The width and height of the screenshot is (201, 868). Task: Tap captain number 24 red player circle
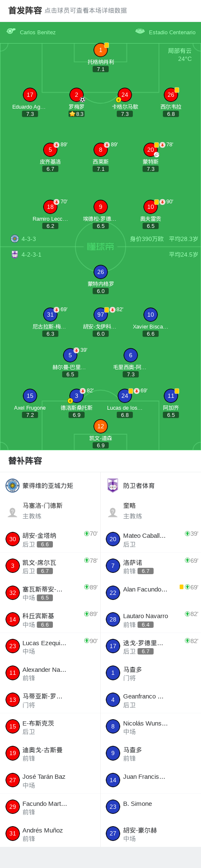pos(124,95)
